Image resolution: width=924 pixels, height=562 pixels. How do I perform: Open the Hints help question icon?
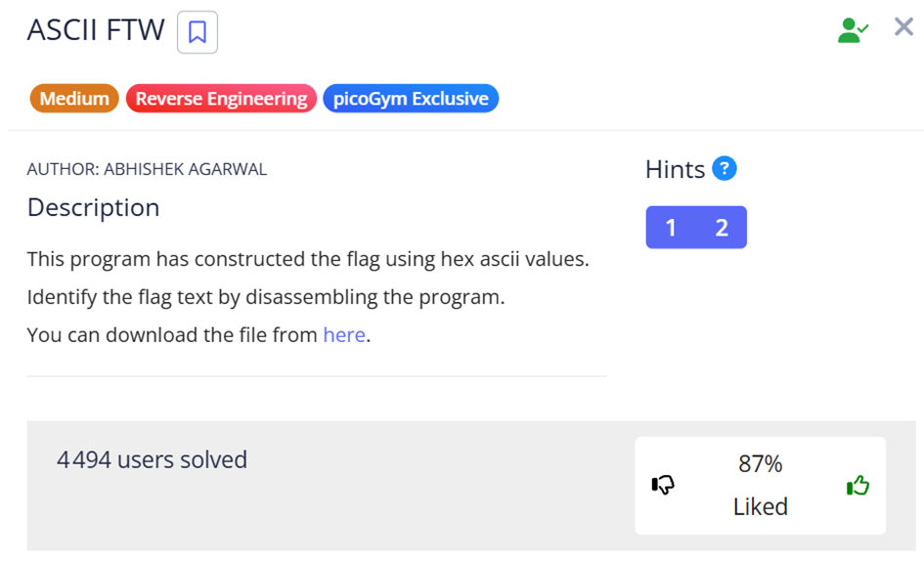[725, 168]
